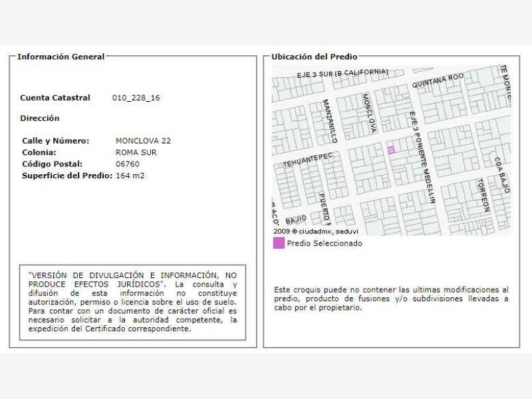Click the Cuenta Catastral label
Viewport: 532px width, 399px height.
pos(55,98)
